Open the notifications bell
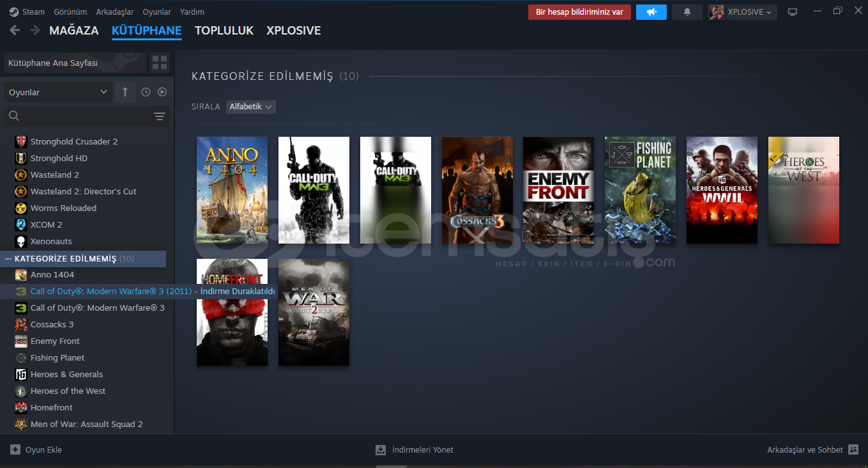868x468 pixels. 687,12
